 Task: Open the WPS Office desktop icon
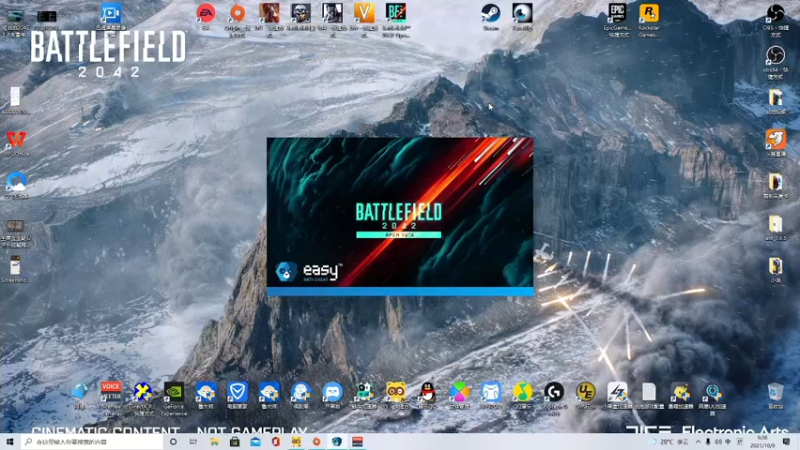point(16,143)
